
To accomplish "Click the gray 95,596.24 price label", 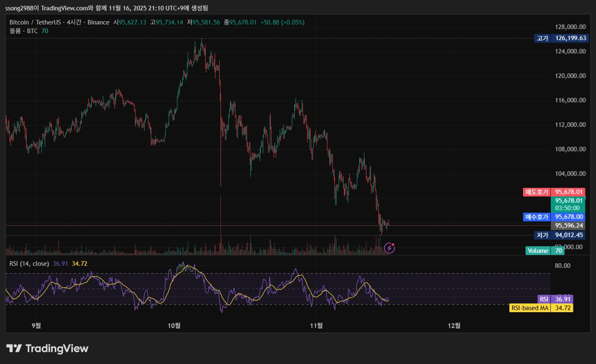I will (x=568, y=226).
